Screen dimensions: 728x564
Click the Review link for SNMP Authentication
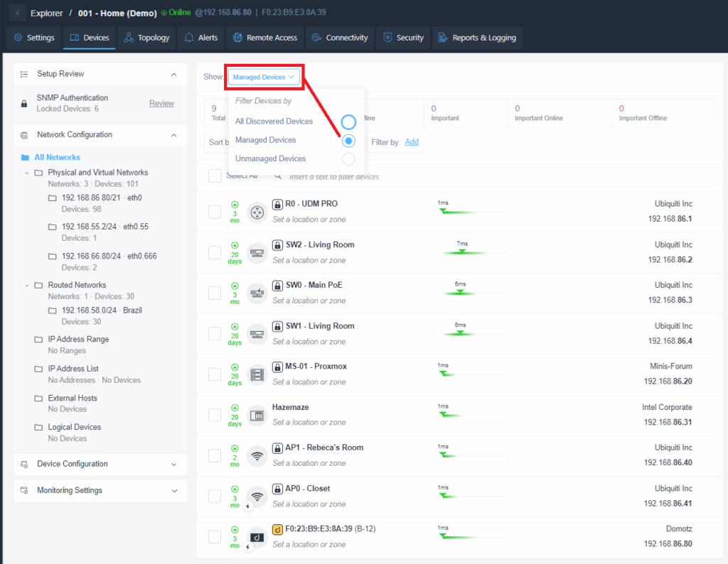161,104
